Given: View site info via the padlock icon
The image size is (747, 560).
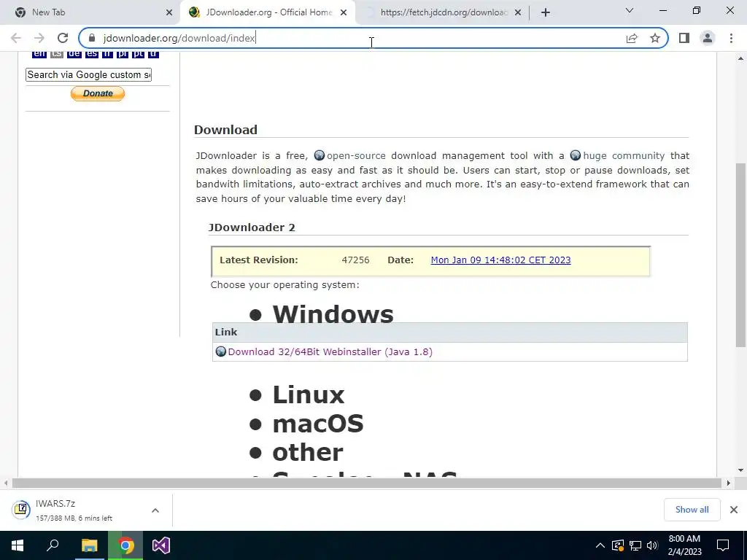Looking at the screenshot, I should tap(92, 38).
